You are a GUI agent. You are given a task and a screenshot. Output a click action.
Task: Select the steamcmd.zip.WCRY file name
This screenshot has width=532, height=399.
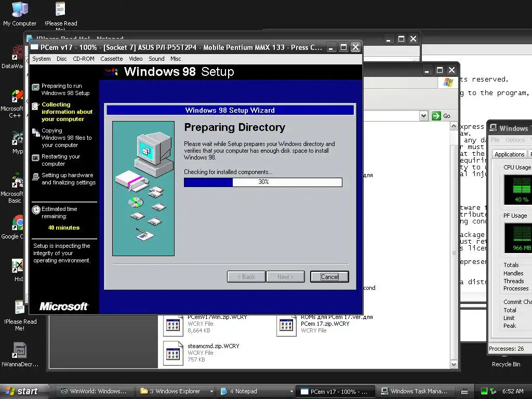click(214, 346)
